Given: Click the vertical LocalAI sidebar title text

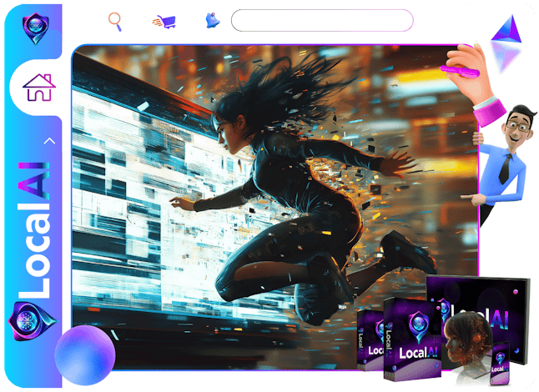Looking at the screenshot, I should 36,225.
